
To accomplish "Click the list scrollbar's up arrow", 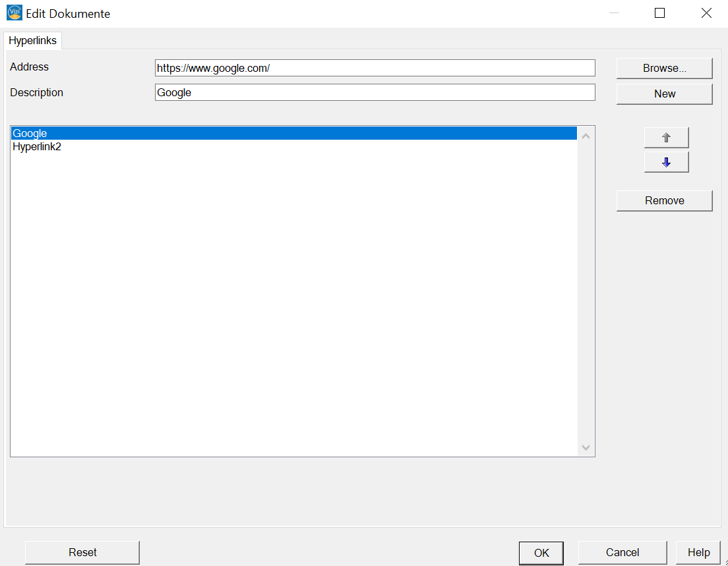I will coord(586,136).
